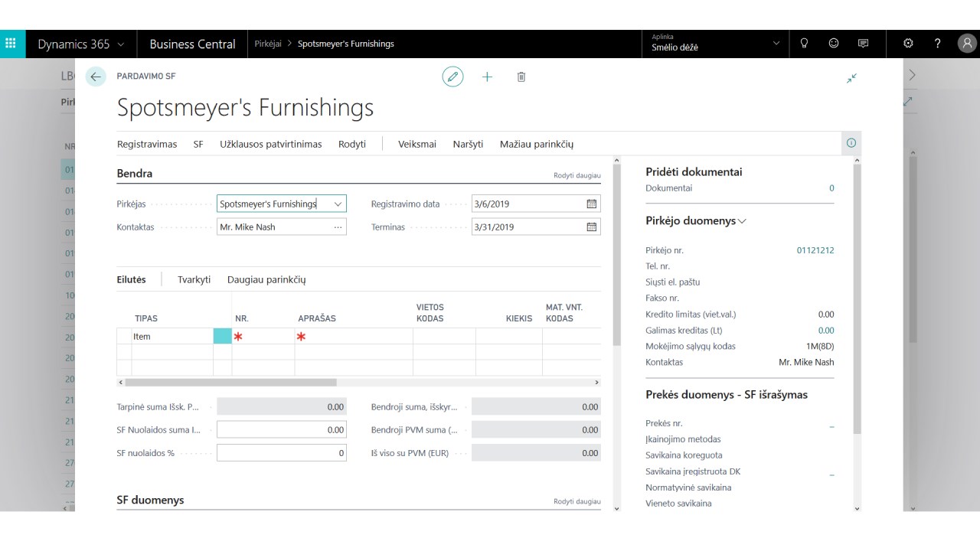980x551 pixels.
Task: Click the pencil edit icon
Action: (452, 77)
